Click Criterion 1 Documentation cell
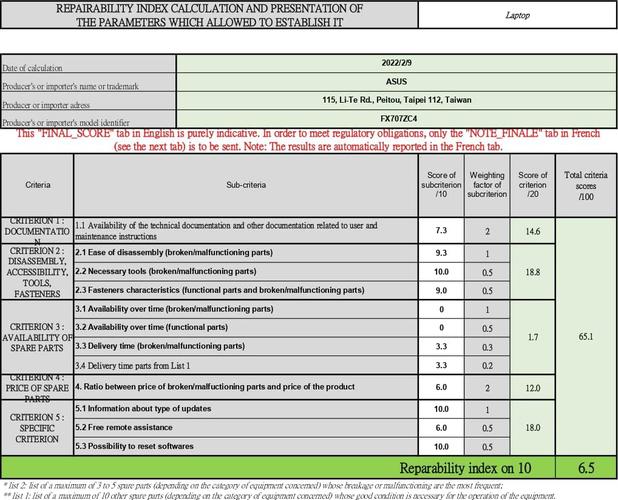618x500 pixels. coord(37,231)
